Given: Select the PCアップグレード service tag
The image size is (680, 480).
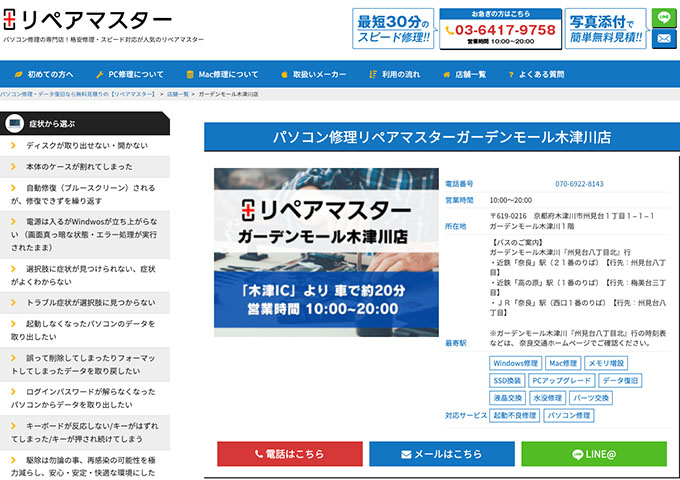Looking at the screenshot, I should [562, 381].
